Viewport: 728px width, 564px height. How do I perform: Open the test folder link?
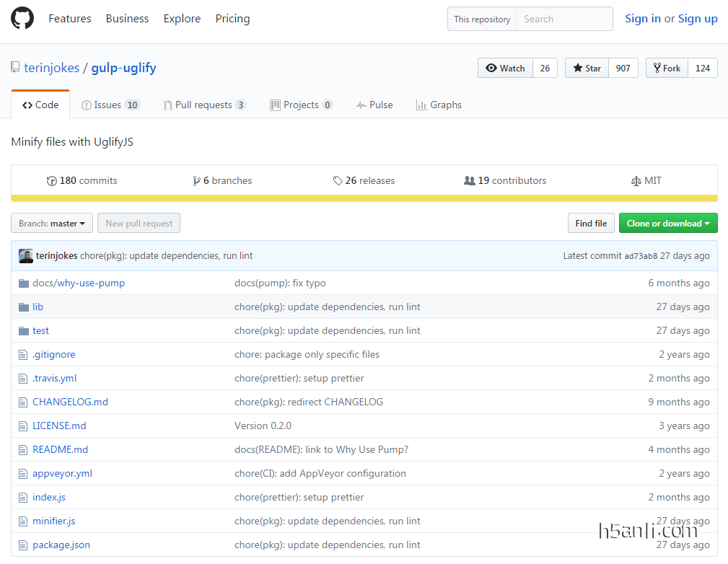pos(40,330)
